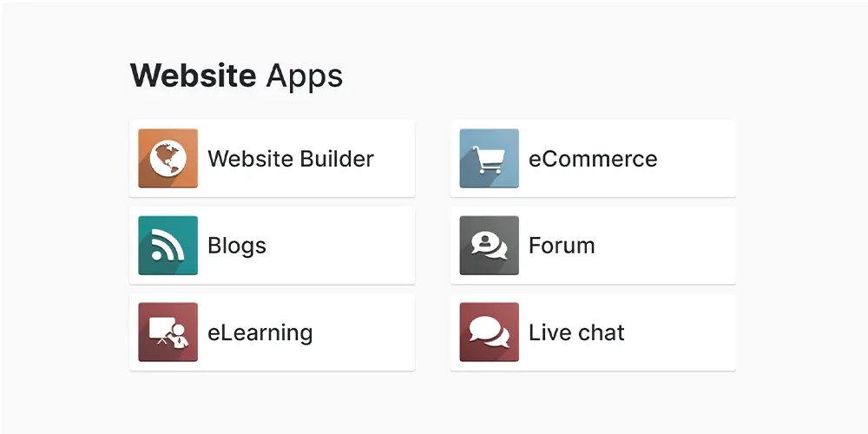Screen dimensions: 868x434
Task: Click the 'Forum' text label
Action: pos(562,247)
